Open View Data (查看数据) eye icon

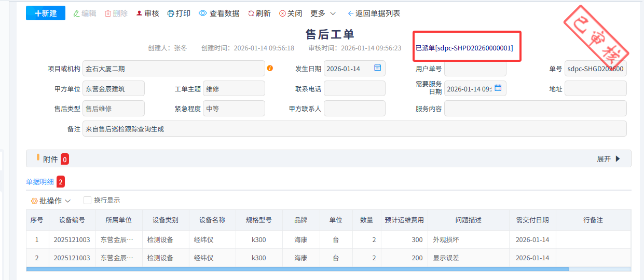pyautogui.click(x=203, y=14)
